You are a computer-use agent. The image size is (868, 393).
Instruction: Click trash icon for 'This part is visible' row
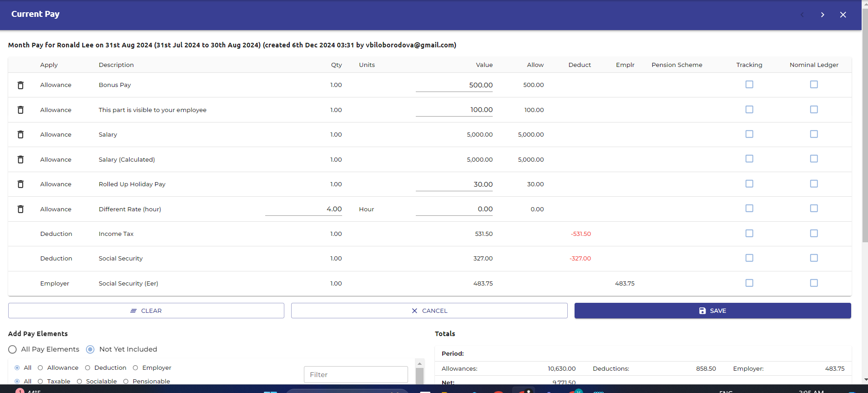20,110
